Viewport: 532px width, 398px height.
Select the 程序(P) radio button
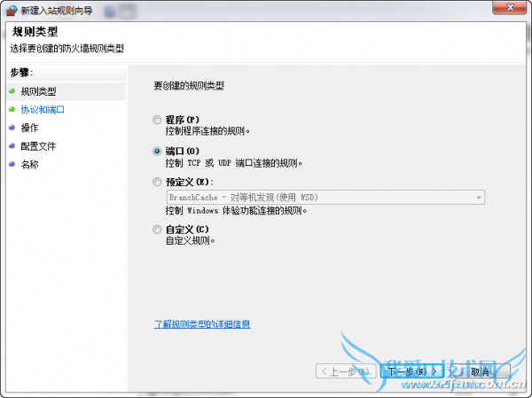coord(157,120)
